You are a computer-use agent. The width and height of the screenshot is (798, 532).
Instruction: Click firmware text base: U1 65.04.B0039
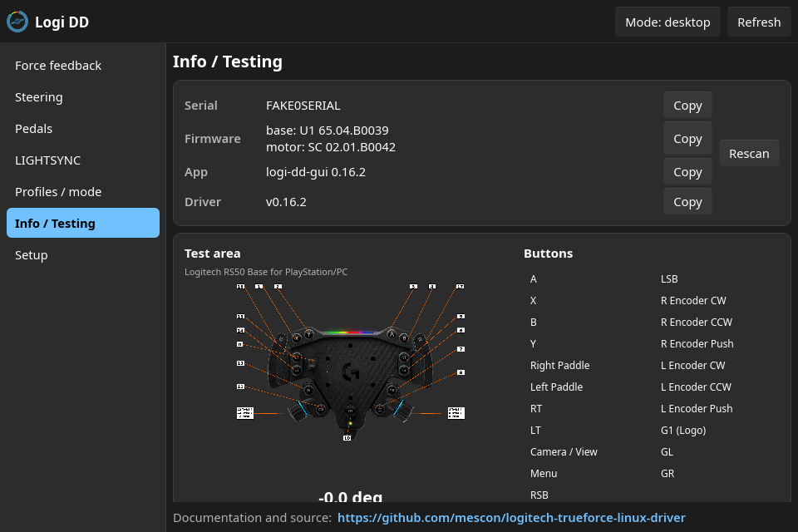[x=328, y=131]
